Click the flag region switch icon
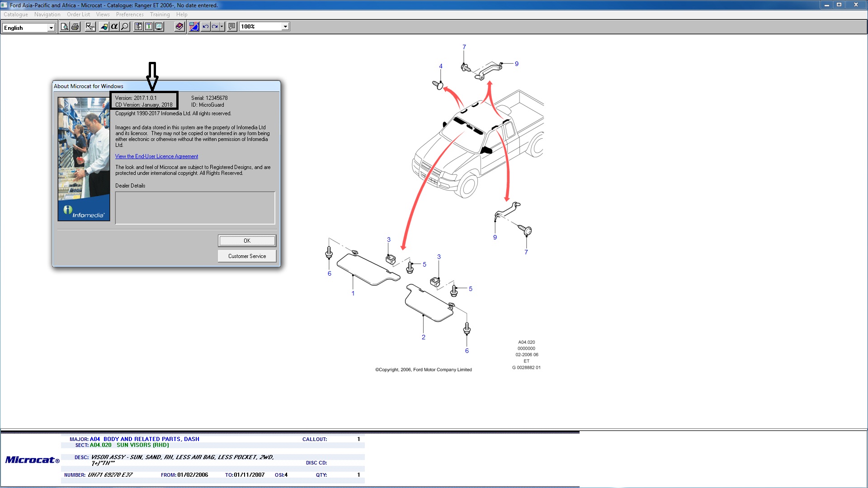This screenshot has height=488, width=868. pos(194,27)
